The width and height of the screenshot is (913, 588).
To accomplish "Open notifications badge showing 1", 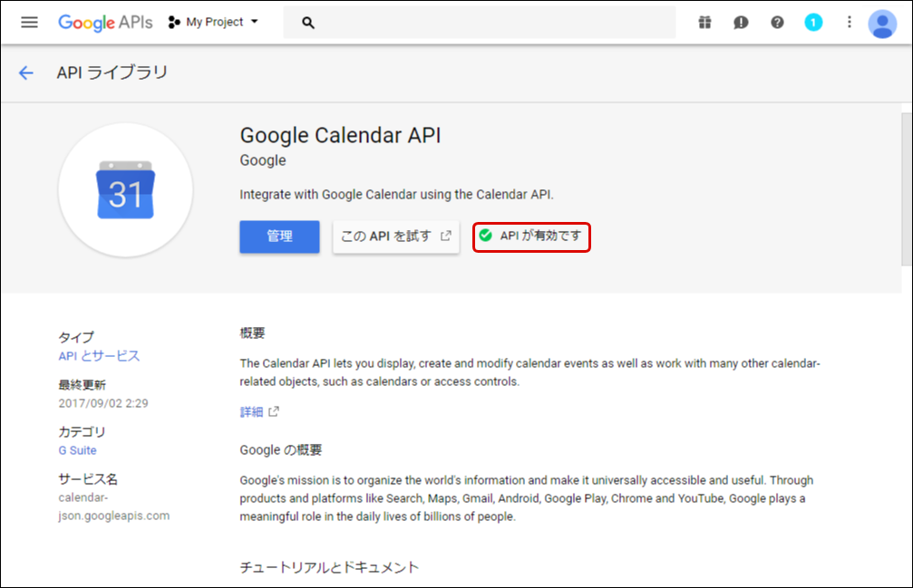I will tap(813, 23).
